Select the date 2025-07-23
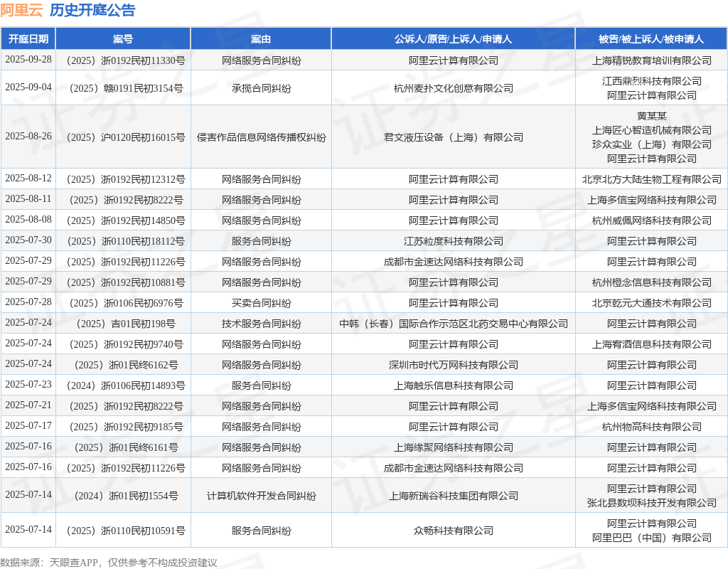Viewport: 728px width, 569px height. [x=28, y=385]
